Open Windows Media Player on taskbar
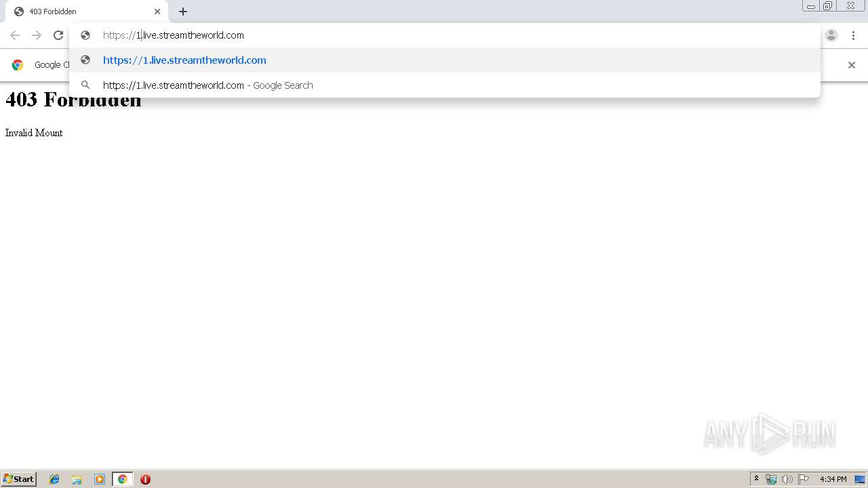Screen dimensions: 868x488 (x=100, y=479)
